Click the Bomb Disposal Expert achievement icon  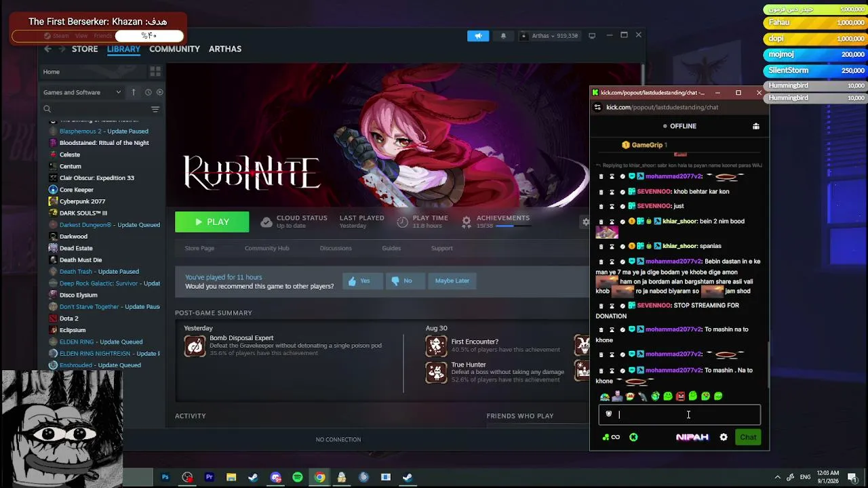(195, 346)
